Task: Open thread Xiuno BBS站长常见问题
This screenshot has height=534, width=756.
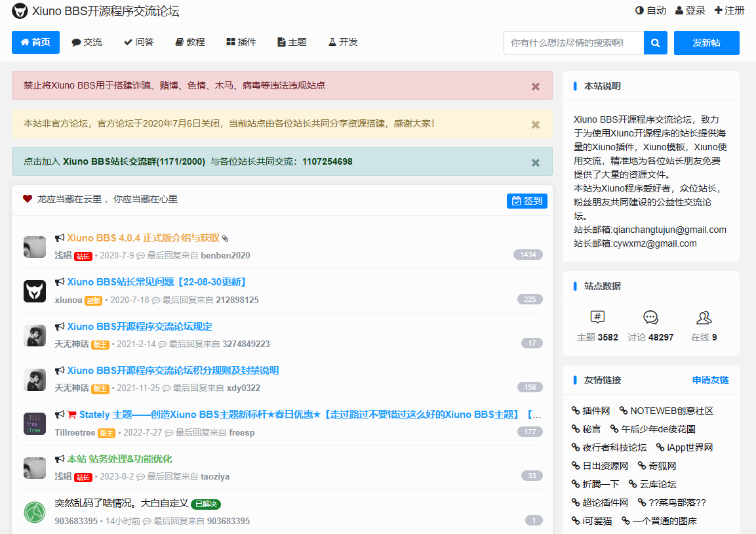Action: 157,282
